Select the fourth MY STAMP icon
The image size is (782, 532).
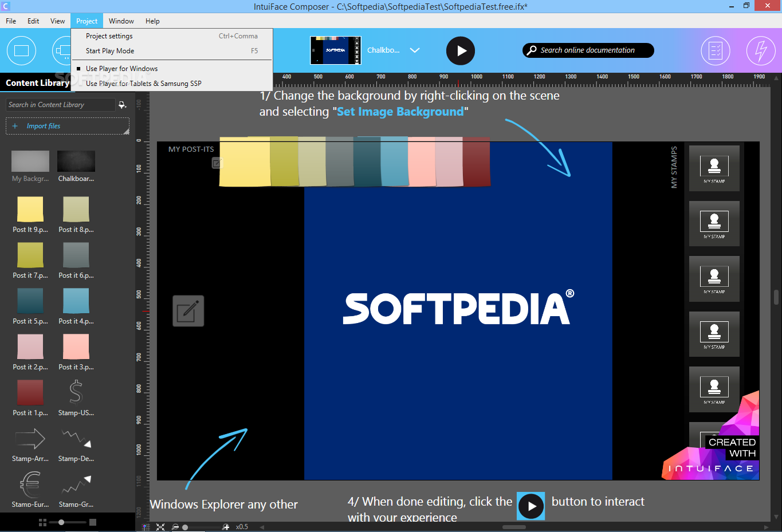pos(714,334)
